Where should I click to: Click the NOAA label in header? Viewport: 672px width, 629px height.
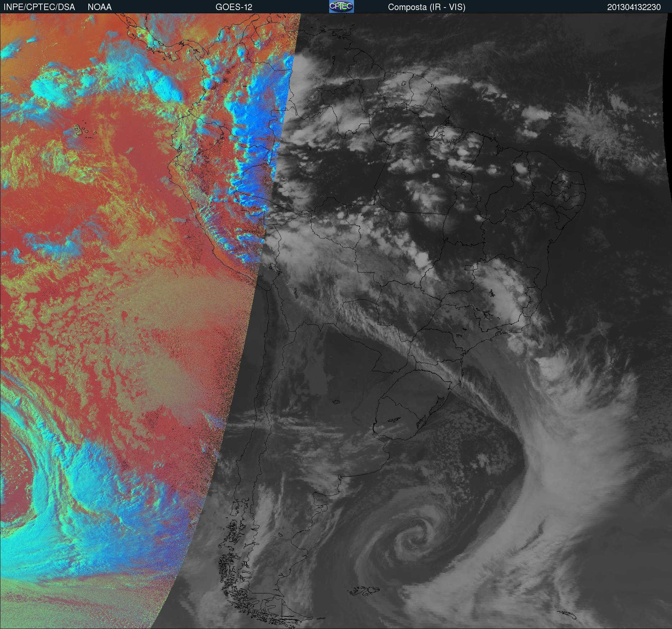coord(100,7)
